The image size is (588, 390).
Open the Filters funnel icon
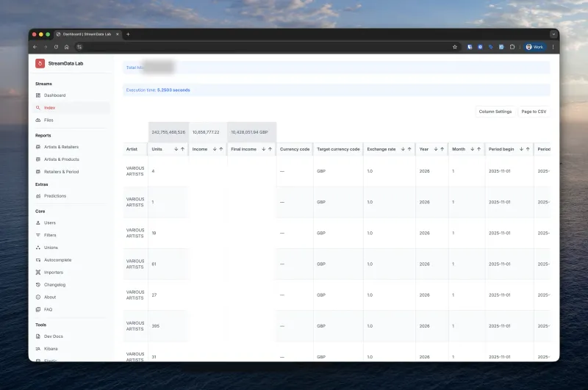coord(38,235)
